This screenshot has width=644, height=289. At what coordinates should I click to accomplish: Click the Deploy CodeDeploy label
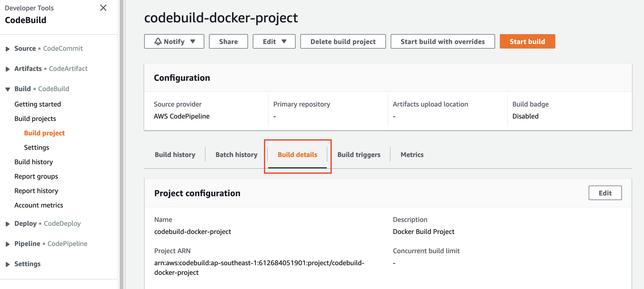click(x=48, y=223)
